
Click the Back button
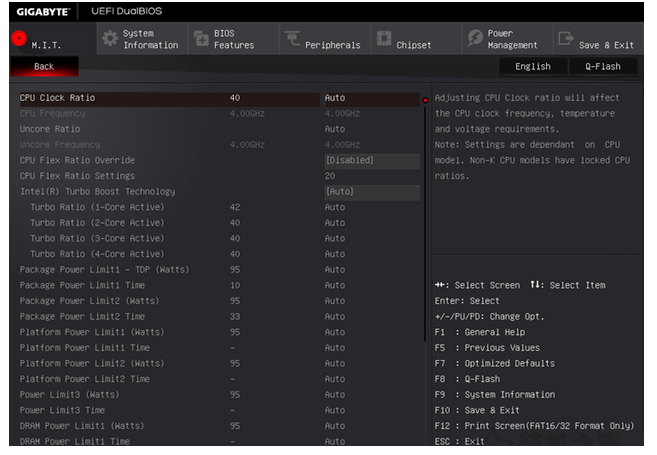click(x=44, y=67)
